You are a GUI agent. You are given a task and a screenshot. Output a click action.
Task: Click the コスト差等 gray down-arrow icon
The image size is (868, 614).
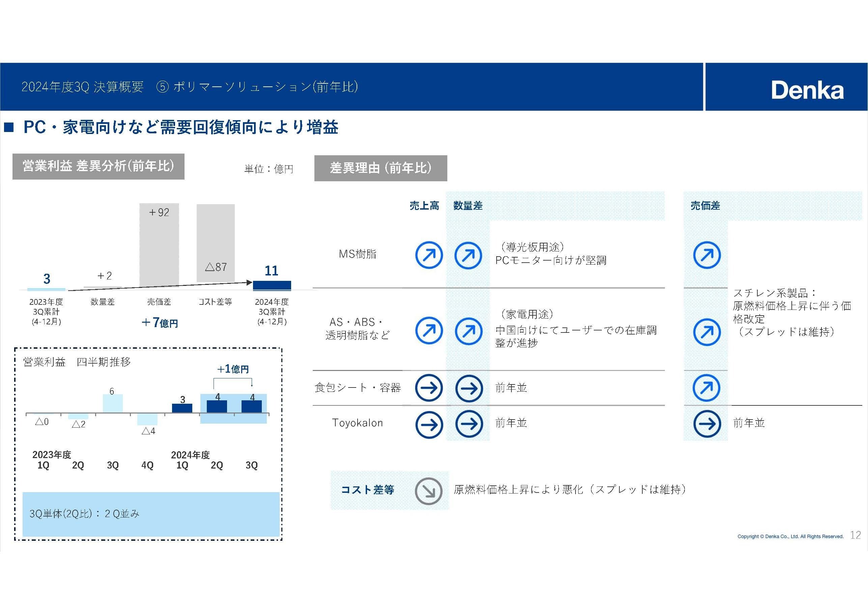pos(428,491)
